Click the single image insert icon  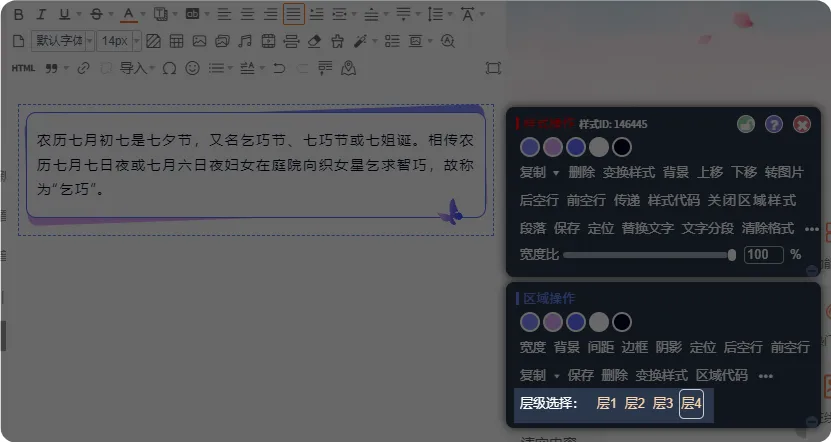199,41
